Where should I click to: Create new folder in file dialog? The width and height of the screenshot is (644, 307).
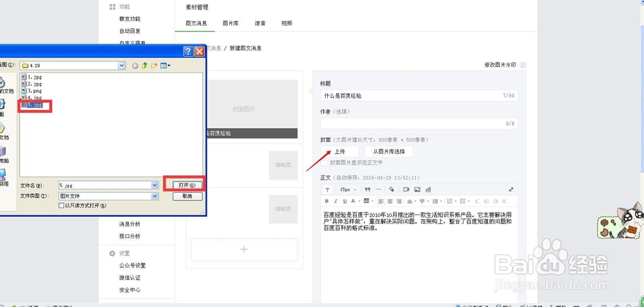click(x=154, y=66)
